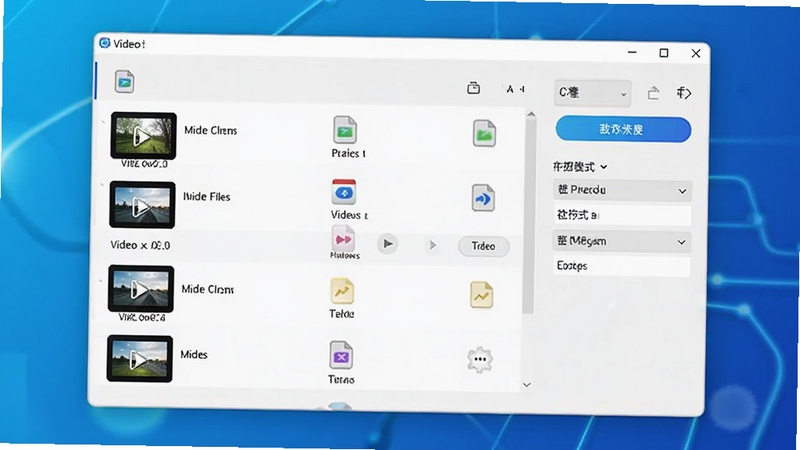Screen dimensions: 800x450
Task: Click the Eoxtes input field
Action: [621, 266]
